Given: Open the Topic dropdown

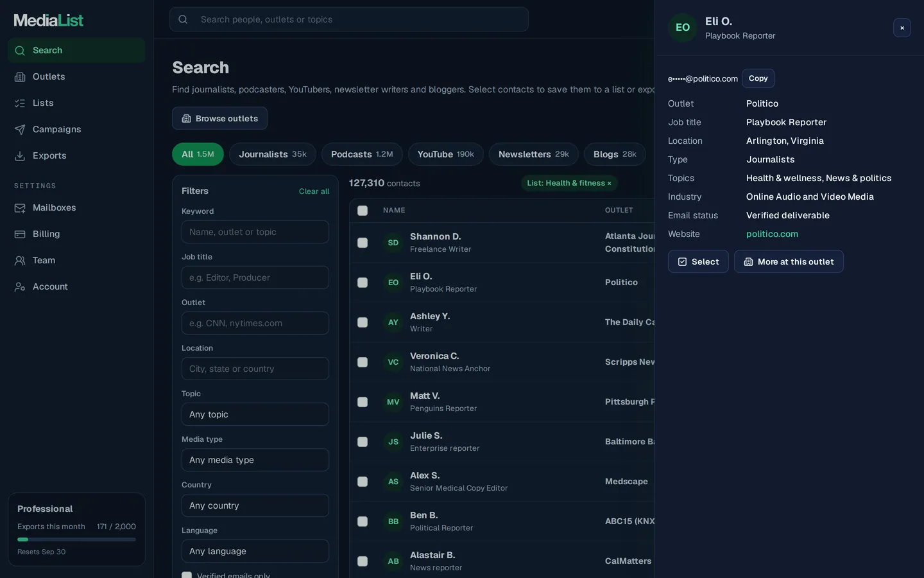Looking at the screenshot, I should coord(255,414).
